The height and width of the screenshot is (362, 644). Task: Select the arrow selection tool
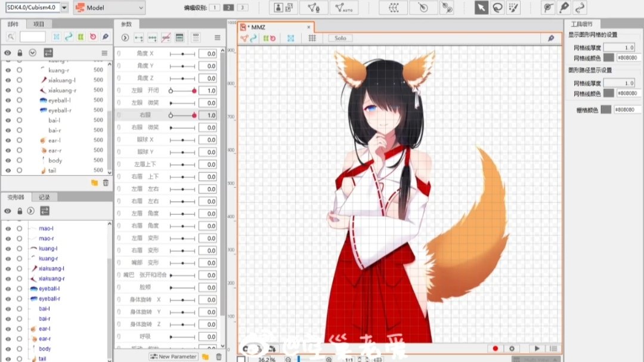481,8
